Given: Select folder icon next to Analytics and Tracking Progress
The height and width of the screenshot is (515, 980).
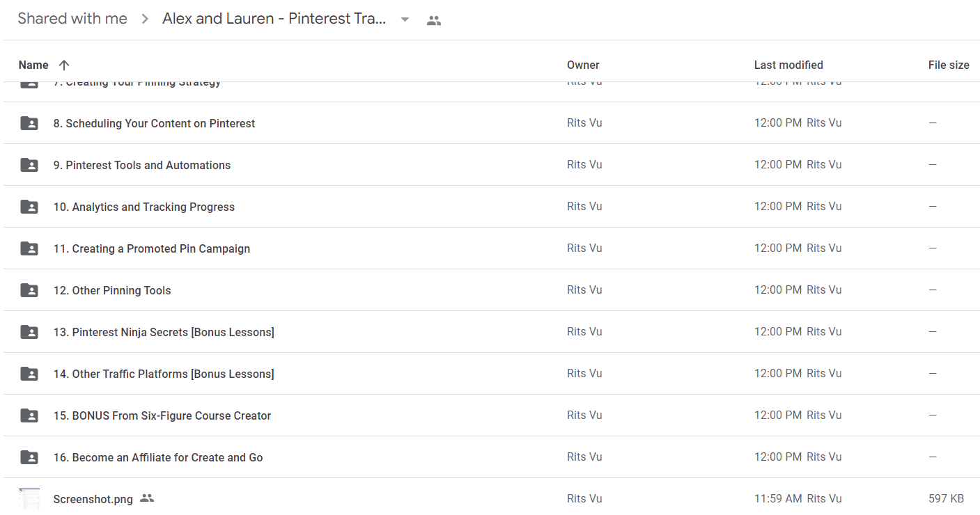Looking at the screenshot, I should (x=29, y=207).
